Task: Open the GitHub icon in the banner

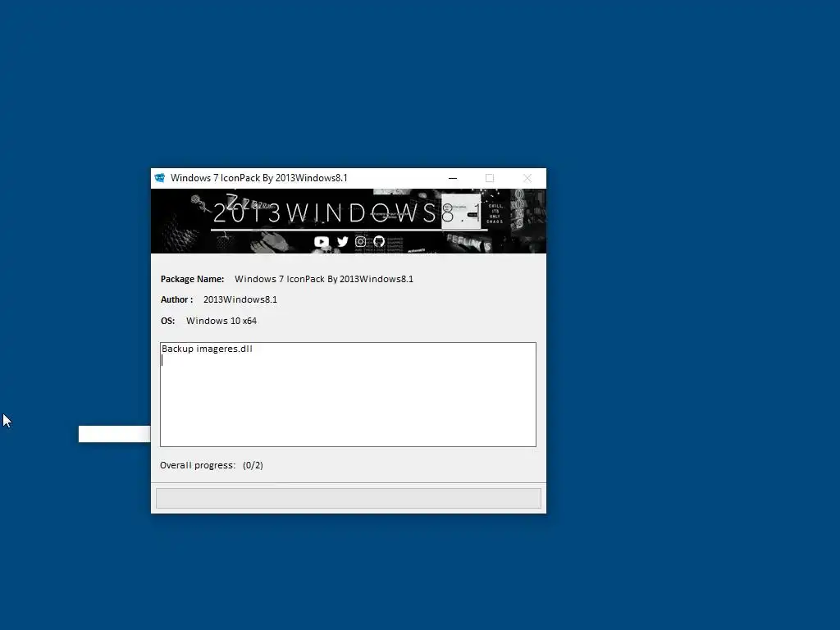Action: pos(379,242)
